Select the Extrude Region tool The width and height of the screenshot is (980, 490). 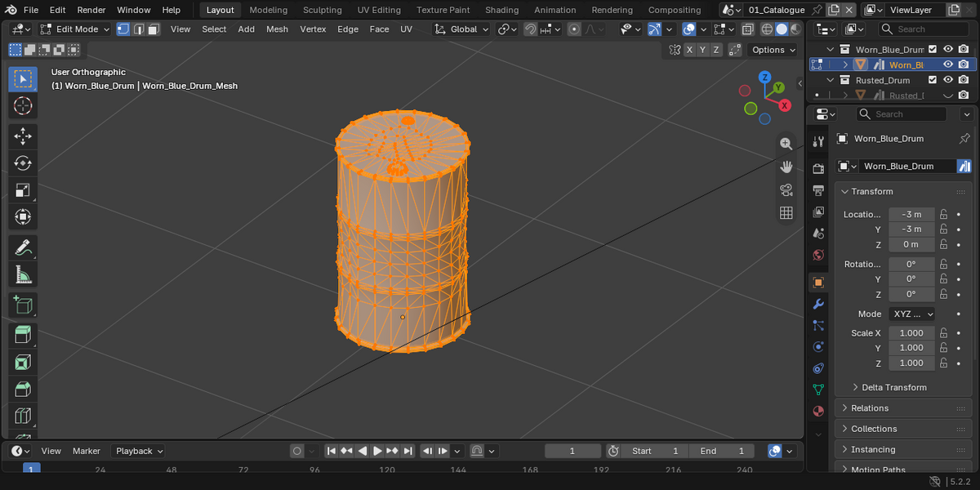click(23, 335)
